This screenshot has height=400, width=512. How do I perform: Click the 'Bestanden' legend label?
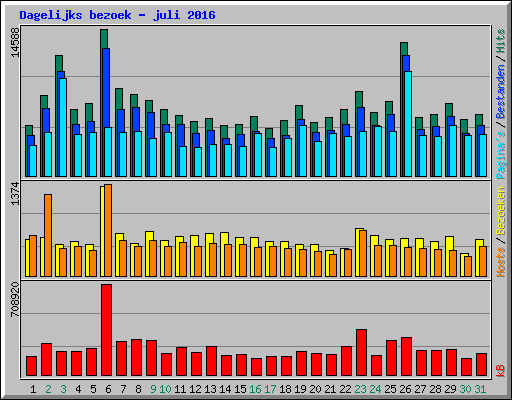[500, 92]
